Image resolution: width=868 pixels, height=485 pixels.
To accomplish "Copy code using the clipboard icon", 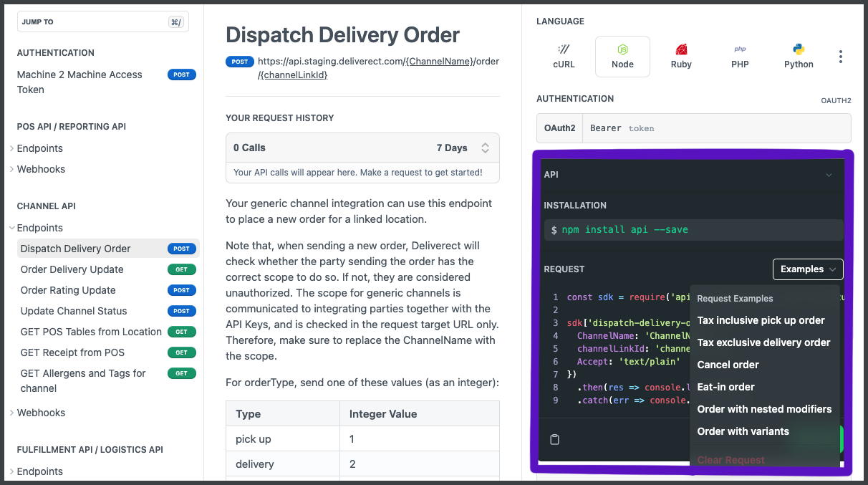I will tap(554, 440).
